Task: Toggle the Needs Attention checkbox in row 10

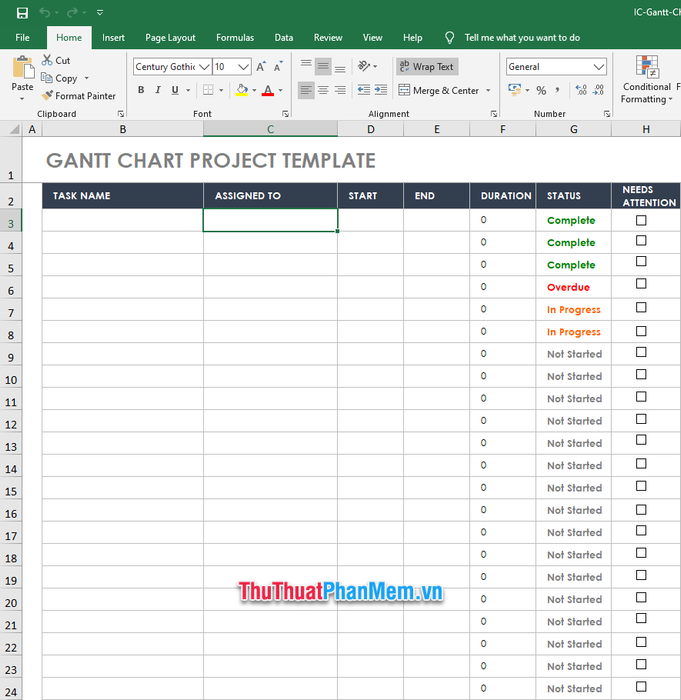Action: point(641,376)
